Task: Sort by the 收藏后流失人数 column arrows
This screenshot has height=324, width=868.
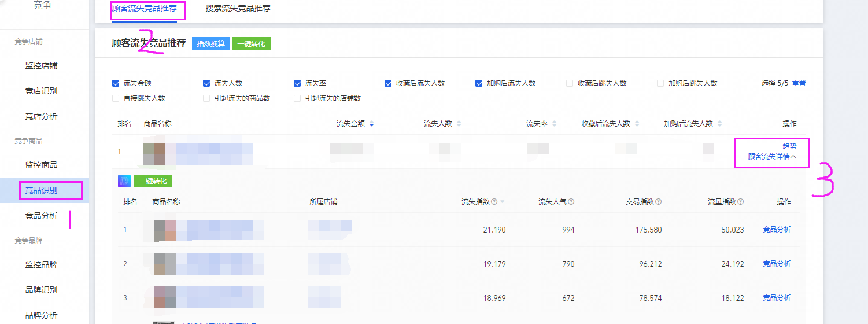Action: coord(637,124)
